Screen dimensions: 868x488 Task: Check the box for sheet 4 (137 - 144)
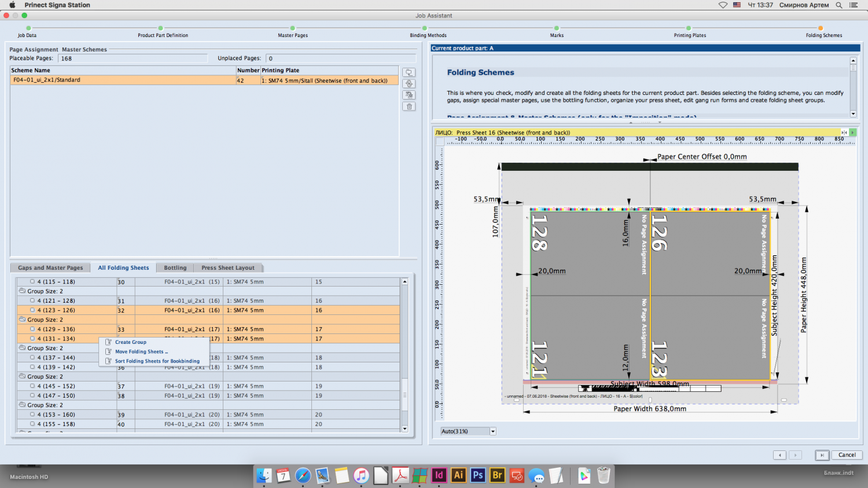32,358
